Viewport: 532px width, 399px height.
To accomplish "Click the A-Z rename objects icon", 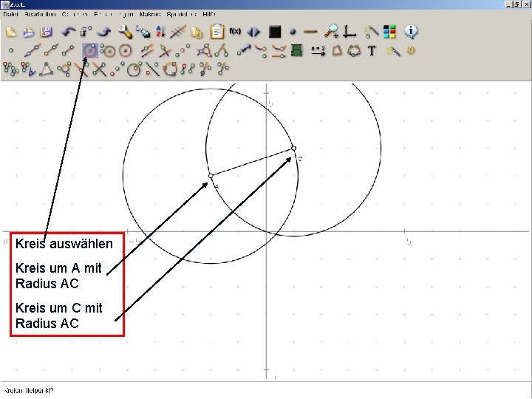I will pos(160,32).
